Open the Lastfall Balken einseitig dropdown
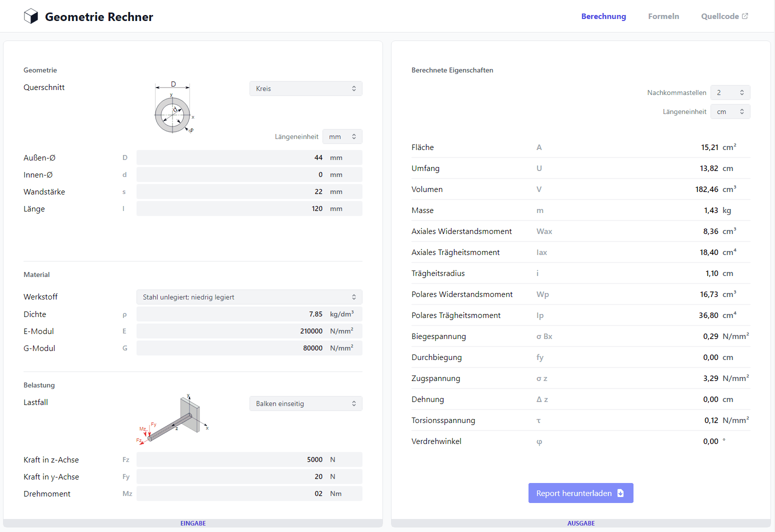Screen dimensions: 775x532 306,403
